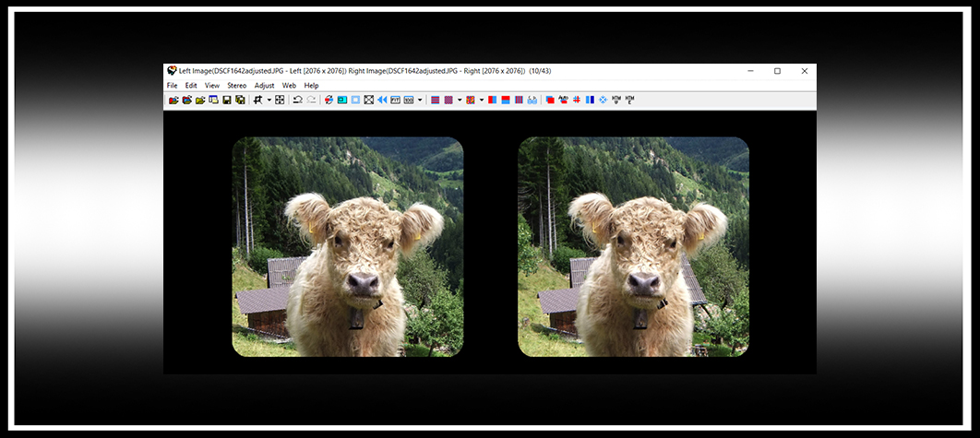This screenshot has width=980, height=438.
Task: Click the blue double-arrow back icon
Action: (382, 100)
